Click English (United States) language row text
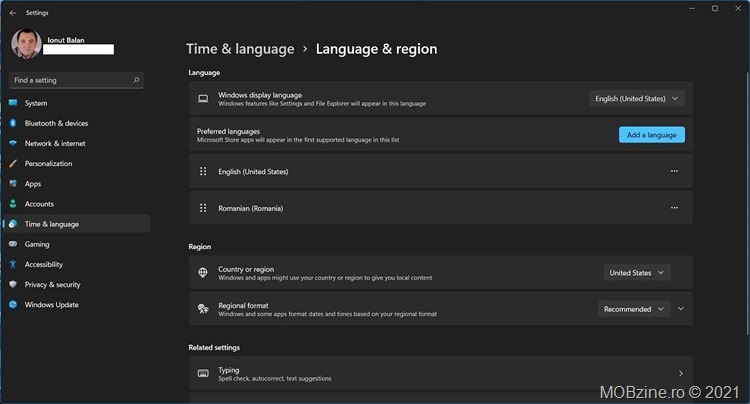Image resolution: width=750 pixels, height=404 pixels. click(253, 172)
